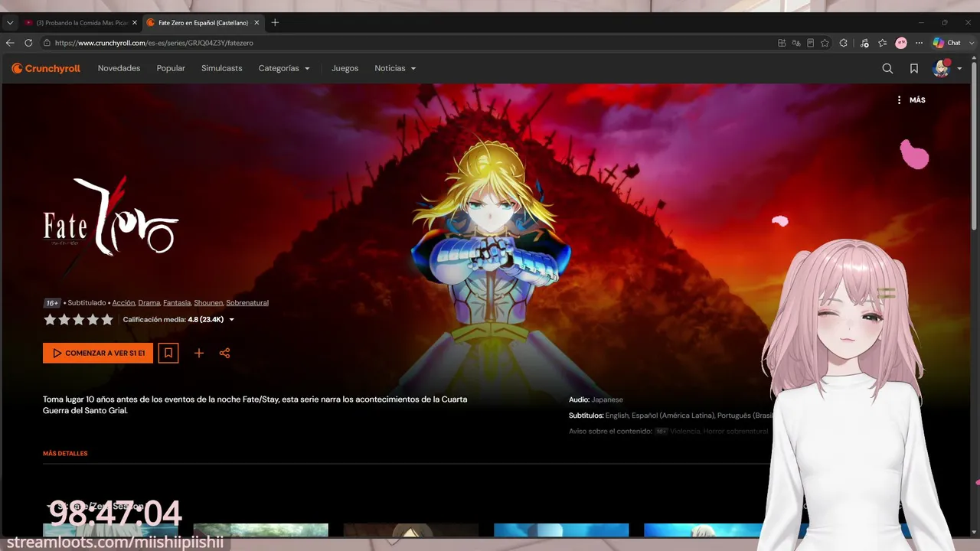Open the MÁS options menu
Screen dimensions: 980x551
tap(911, 100)
